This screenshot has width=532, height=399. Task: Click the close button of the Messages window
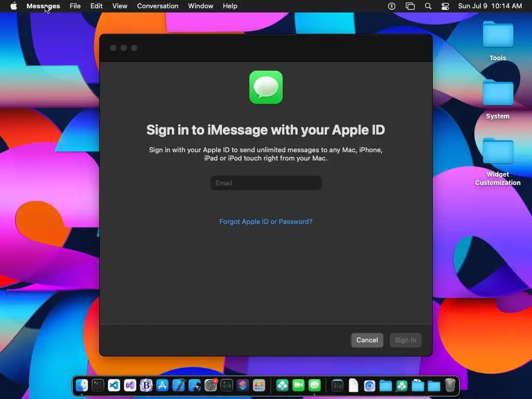[x=113, y=48]
